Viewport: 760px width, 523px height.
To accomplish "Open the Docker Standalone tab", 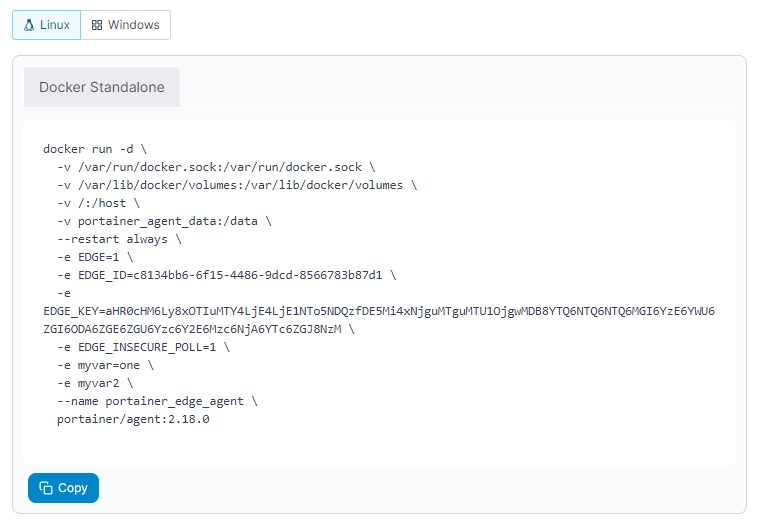I will [102, 87].
